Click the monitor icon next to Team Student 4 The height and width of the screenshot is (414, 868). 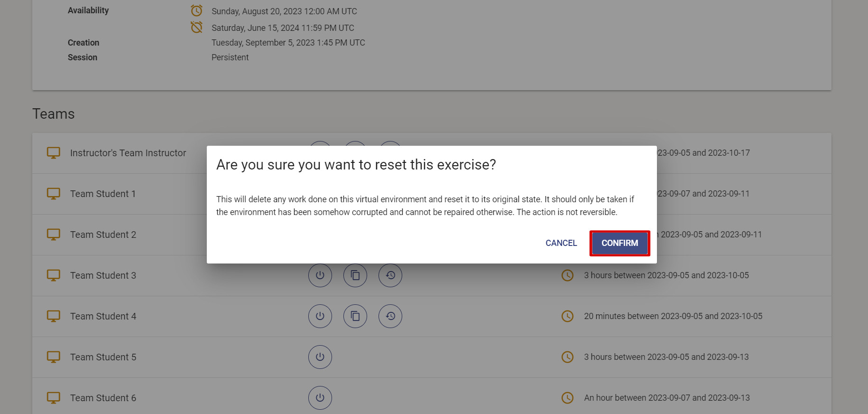54,316
